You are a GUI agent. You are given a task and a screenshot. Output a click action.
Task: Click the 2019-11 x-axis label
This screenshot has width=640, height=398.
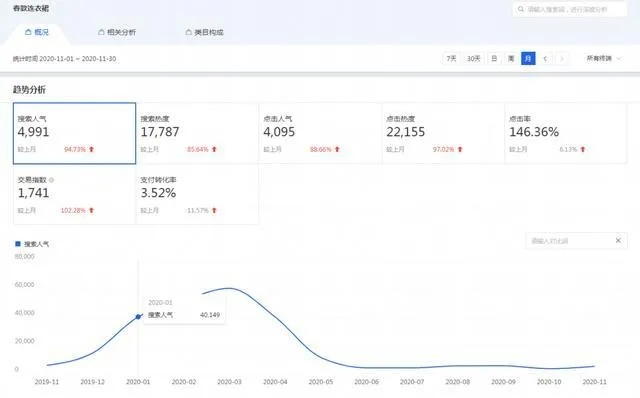coord(47,382)
